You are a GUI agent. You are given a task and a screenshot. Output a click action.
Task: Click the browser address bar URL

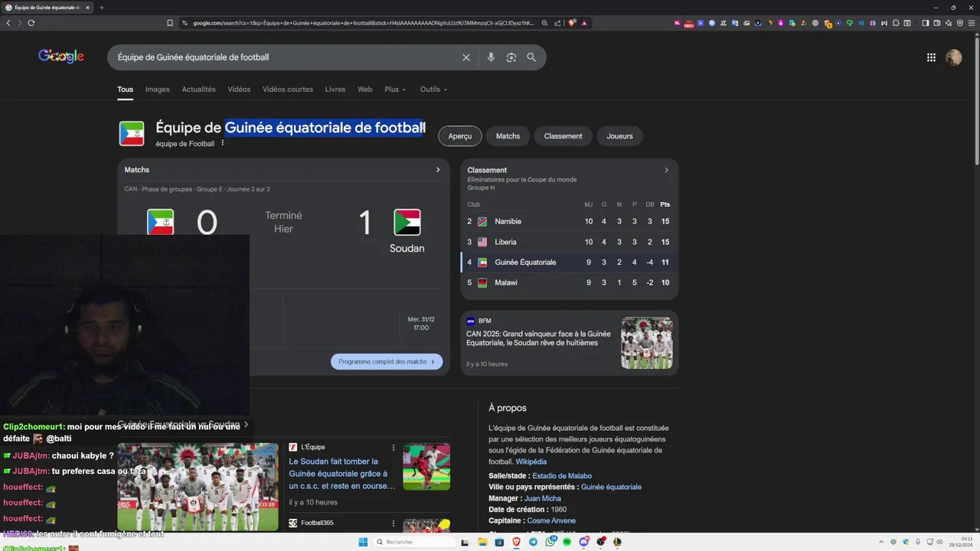(364, 23)
